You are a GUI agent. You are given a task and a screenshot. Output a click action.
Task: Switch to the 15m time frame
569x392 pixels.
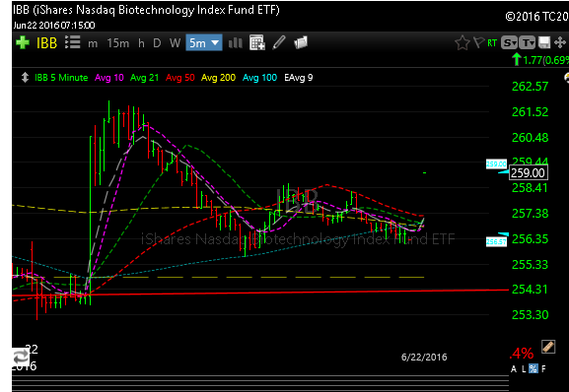point(118,43)
